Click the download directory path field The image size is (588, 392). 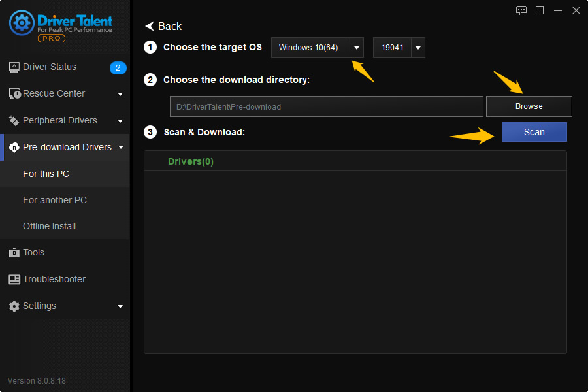(x=326, y=107)
